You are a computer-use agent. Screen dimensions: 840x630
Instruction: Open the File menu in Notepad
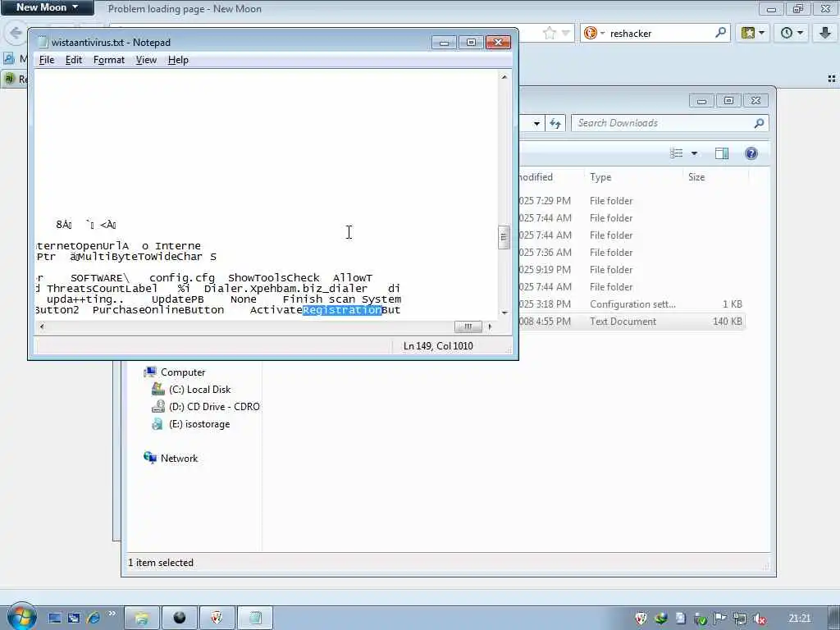pos(47,60)
